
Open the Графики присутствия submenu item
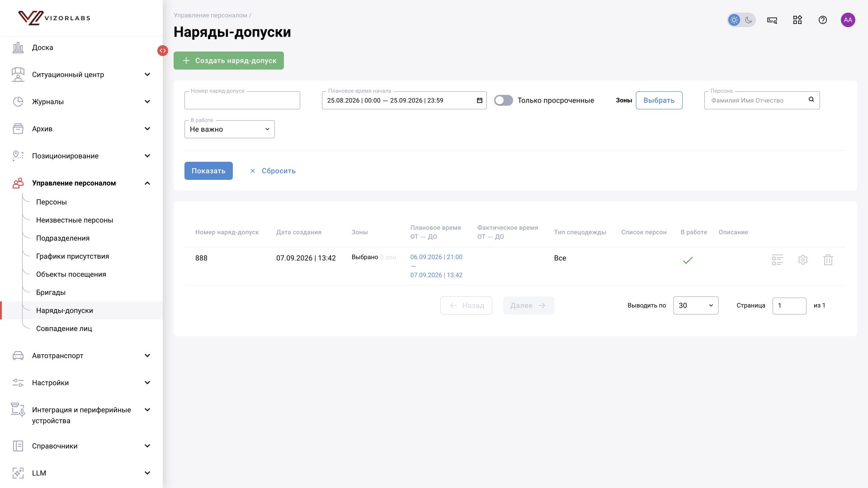coord(73,256)
